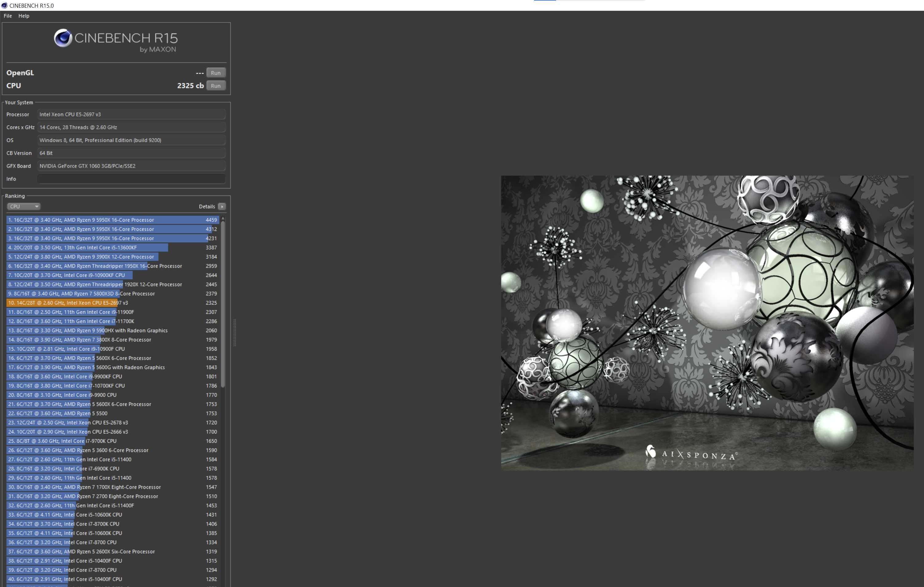Click the GFX Board field
Screen dimensions: 924x587
131,166
